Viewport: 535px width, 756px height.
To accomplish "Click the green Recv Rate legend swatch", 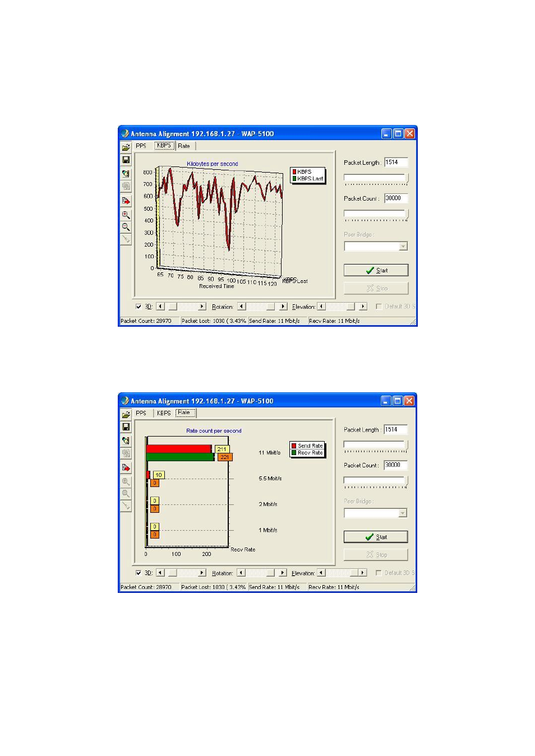I will 294,453.
